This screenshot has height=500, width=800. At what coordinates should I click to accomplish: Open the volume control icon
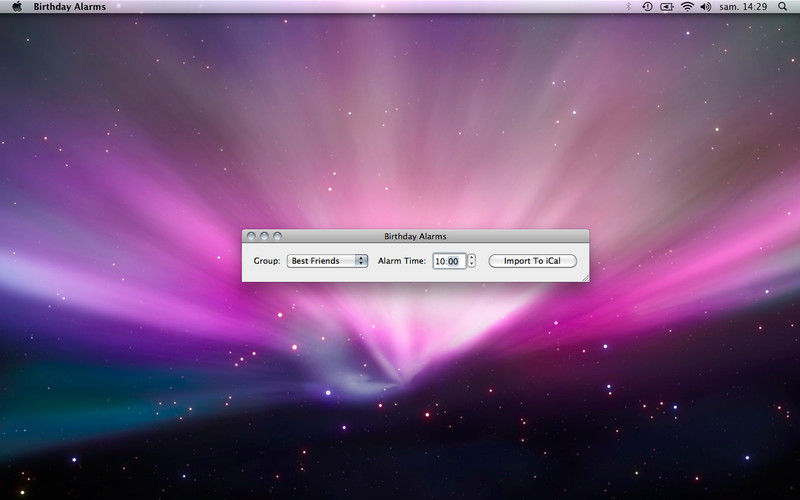click(706, 7)
